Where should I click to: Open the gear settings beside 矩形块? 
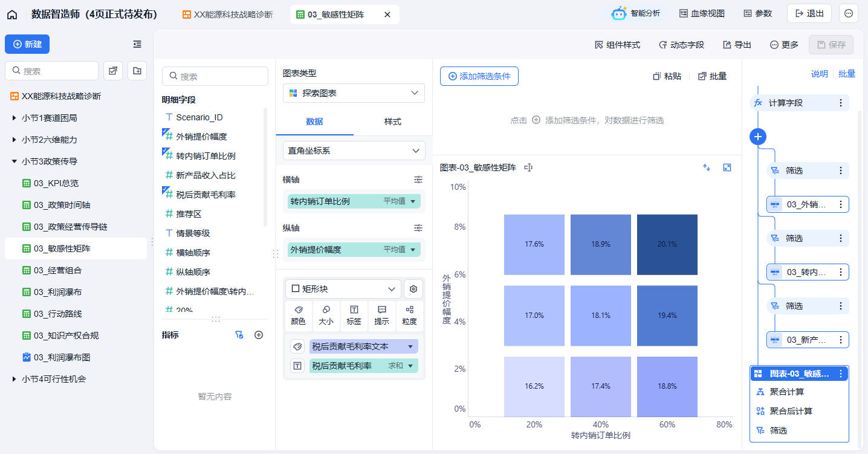coord(413,289)
